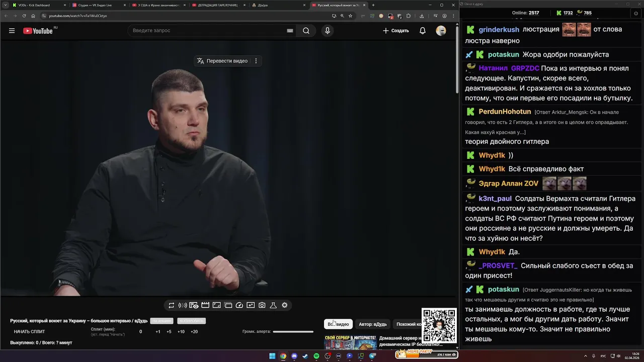The width and height of the screenshot is (644, 362).
Task: Click the Эдгар Аллан ZOV chat username
Action: [x=508, y=184]
